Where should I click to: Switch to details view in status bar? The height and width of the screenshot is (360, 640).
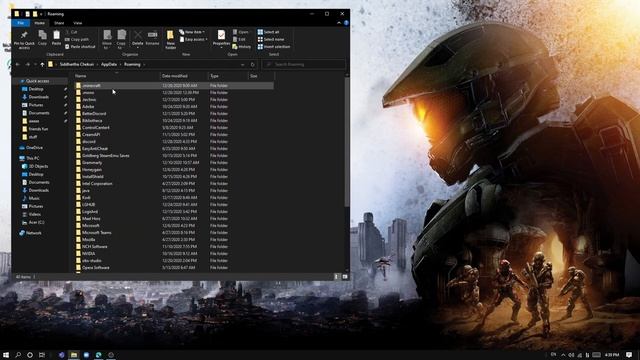336,277
